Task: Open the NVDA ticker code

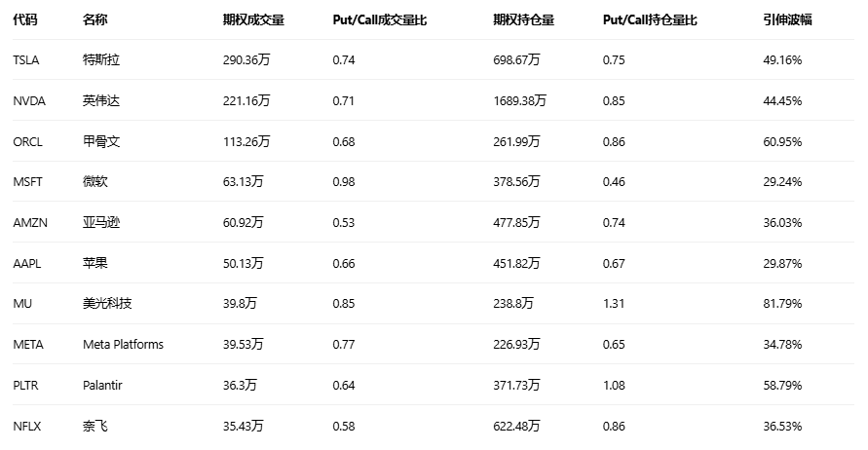Action: [27, 101]
